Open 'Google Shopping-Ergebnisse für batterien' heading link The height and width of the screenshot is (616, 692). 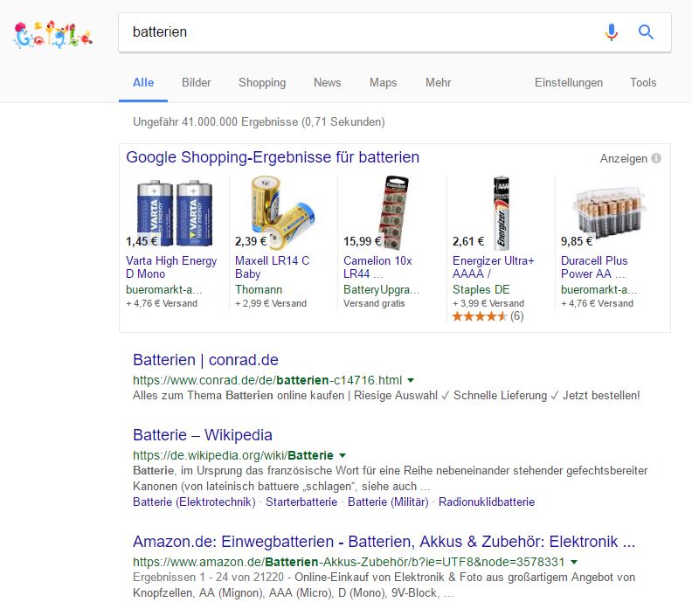click(273, 157)
